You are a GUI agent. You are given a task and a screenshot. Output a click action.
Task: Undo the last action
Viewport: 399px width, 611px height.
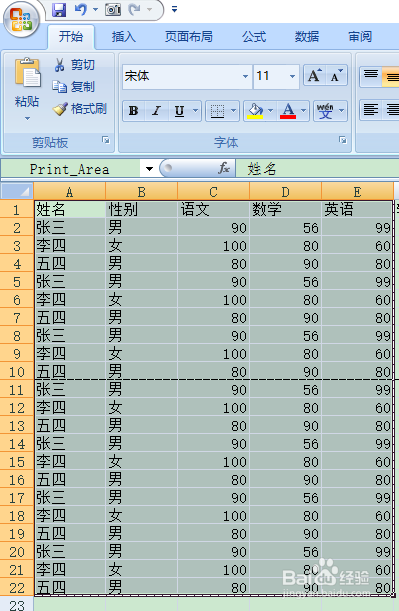81,9
